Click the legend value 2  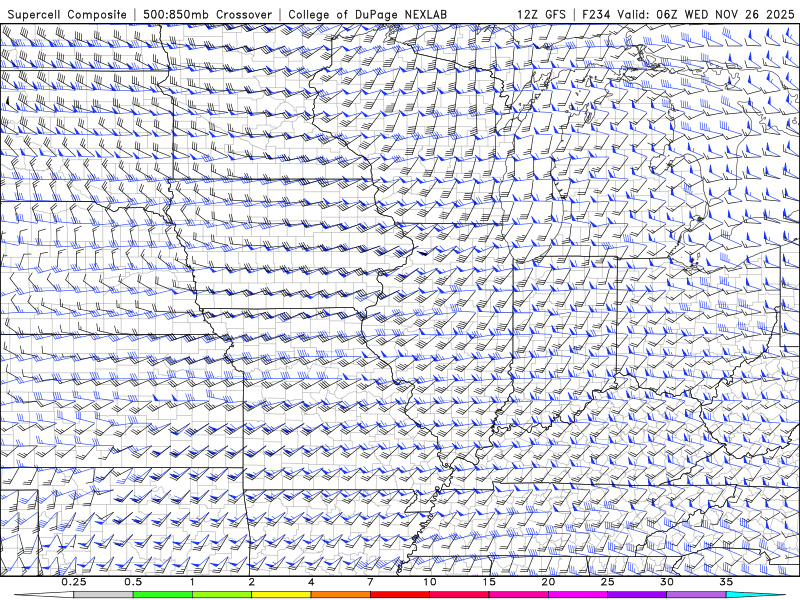252,582
